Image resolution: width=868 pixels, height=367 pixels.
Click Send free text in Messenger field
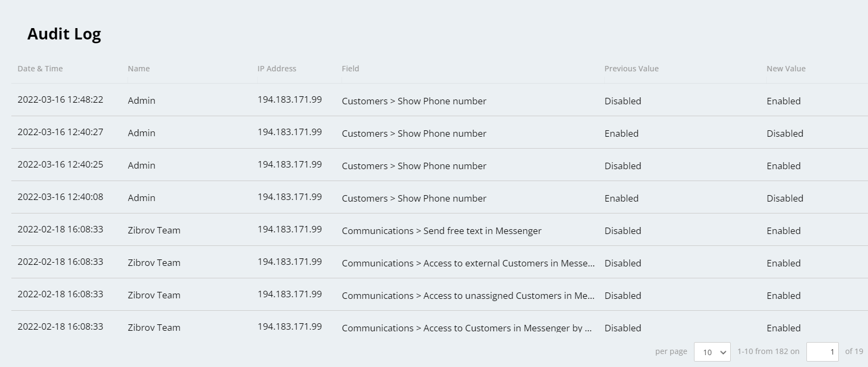[x=441, y=231]
